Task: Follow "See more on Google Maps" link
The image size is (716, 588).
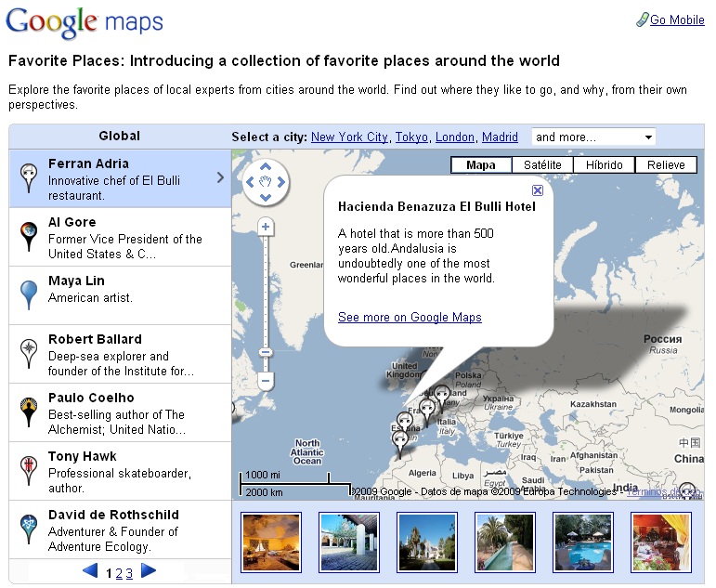Action: (x=410, y=317)
